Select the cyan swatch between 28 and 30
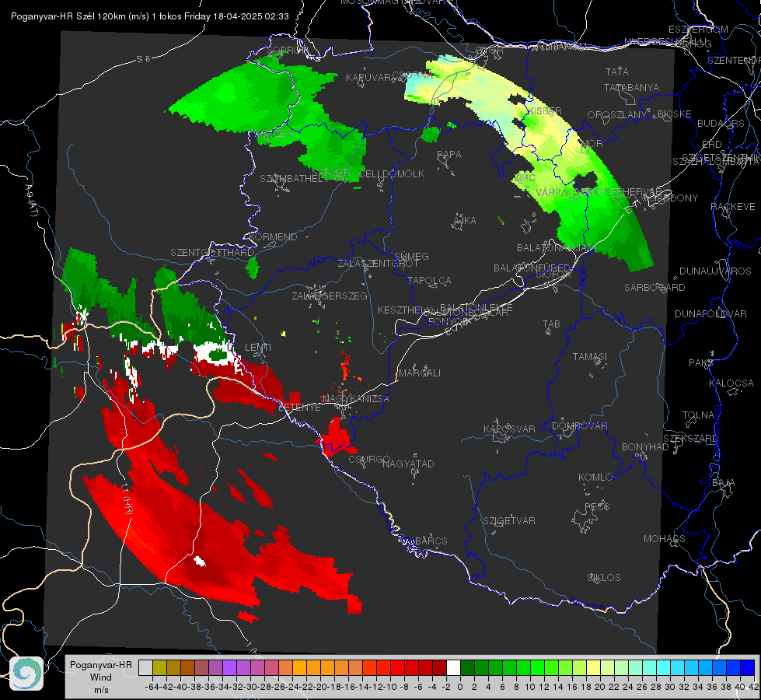The width and height of the screenshot is (761, 700). pyautogui.click(x=664, y=667)
